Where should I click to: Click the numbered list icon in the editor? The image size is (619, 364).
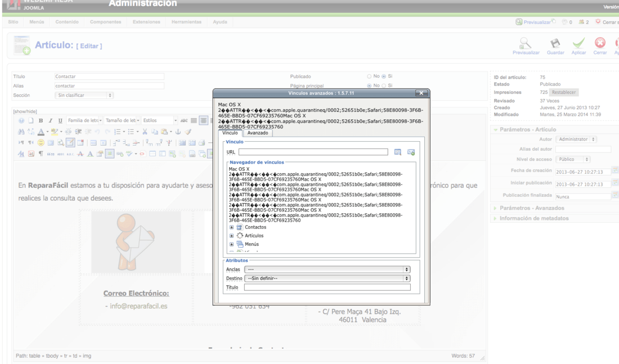click(x=117, y=132)
